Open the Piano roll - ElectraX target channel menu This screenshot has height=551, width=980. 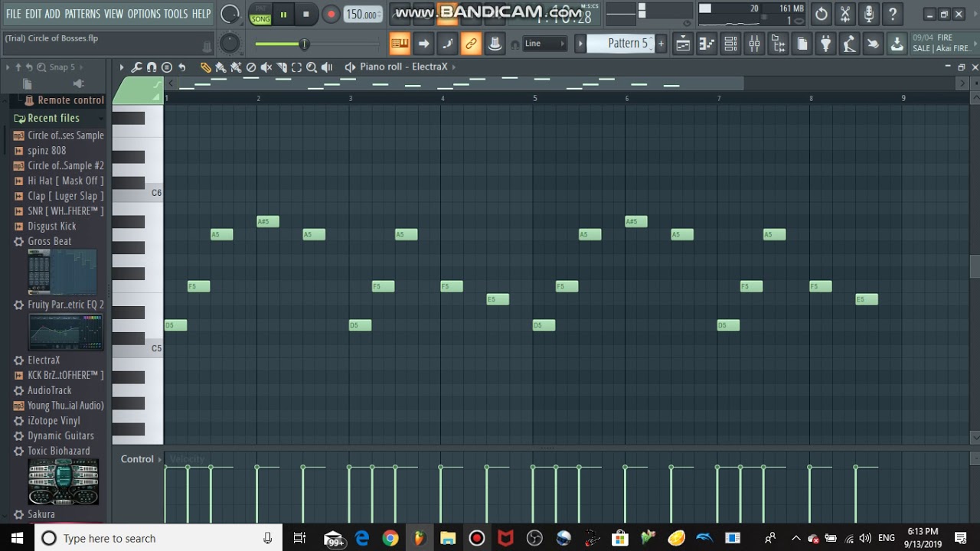[x=403, y=67]
